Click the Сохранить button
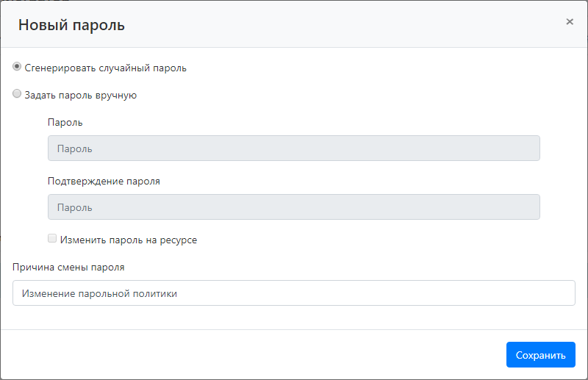 click(x=540, y=355)
